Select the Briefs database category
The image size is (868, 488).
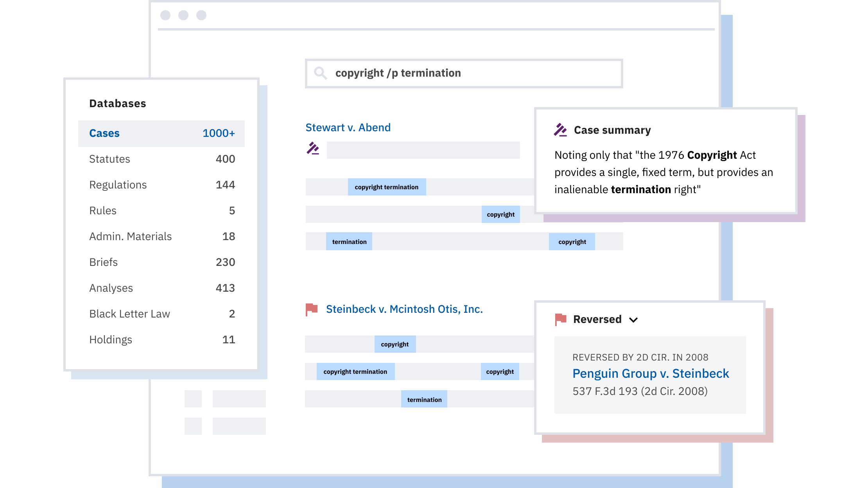pos(103,262)
